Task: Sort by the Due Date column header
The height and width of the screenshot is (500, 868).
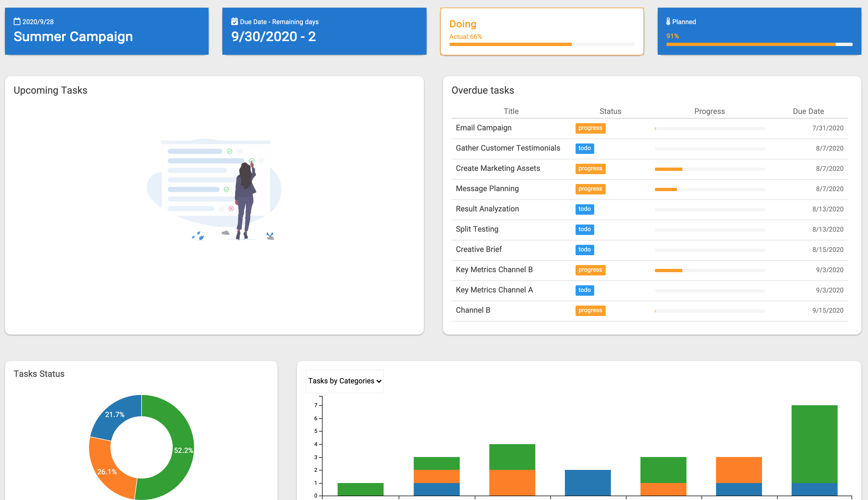Action: point(808,111)
